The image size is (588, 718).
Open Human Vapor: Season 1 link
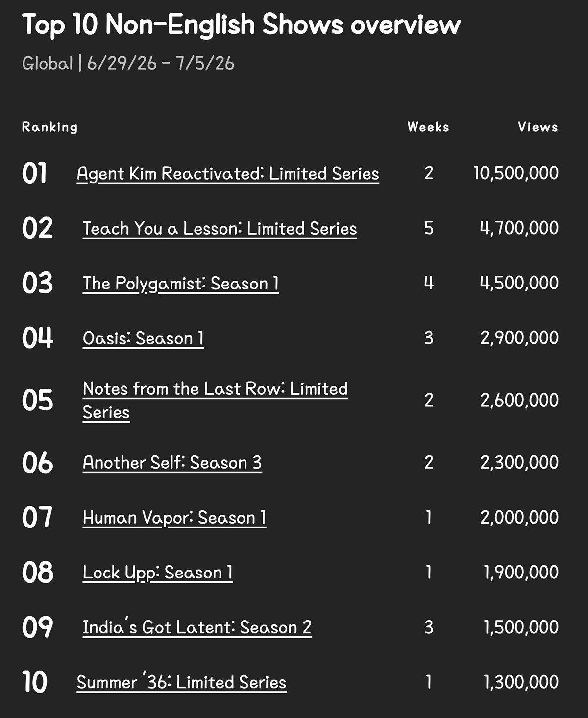pos(174,517)
